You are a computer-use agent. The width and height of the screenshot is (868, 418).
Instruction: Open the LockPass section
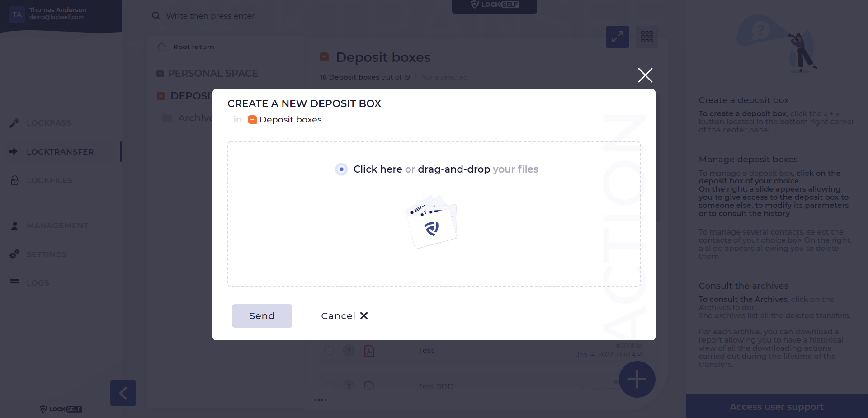pos(48,123)
